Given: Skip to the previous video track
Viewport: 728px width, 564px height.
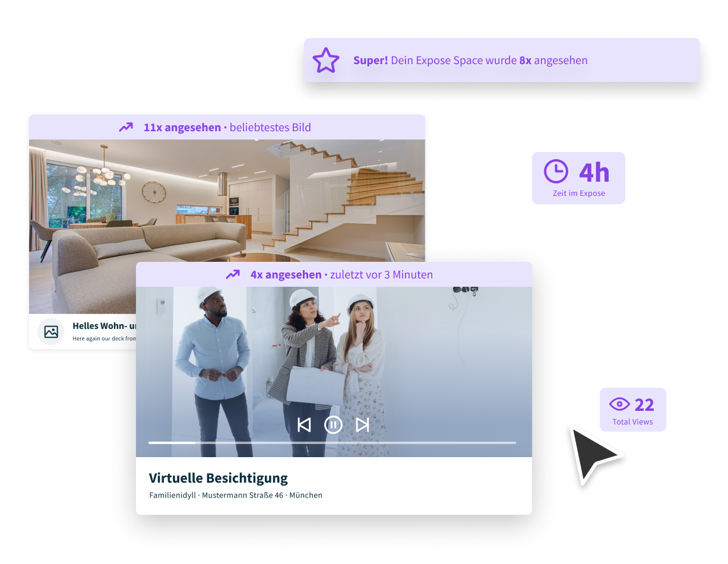Looking at the screenshot, I should click(304, 424).
